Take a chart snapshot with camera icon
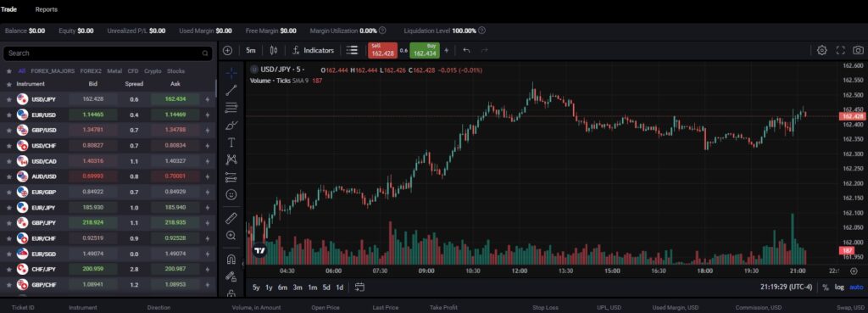The width and height of the screenshot is (868, 313). pyautogui.click(x=858, y=50)
